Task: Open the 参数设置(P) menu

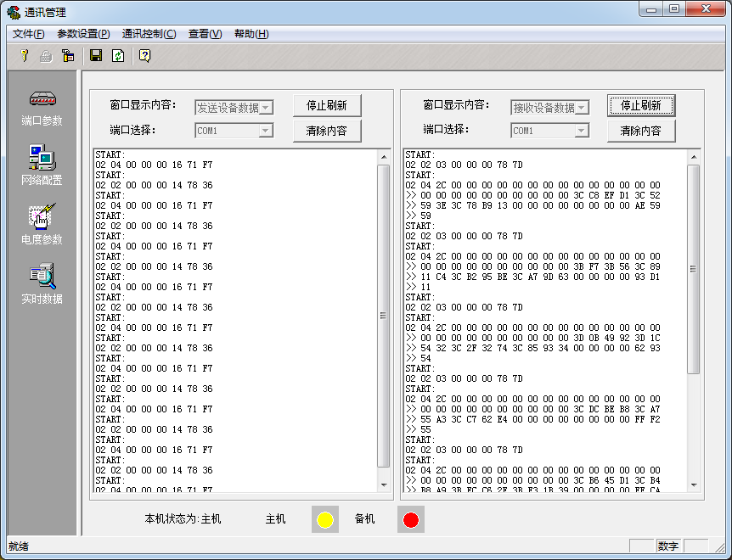Action: point(83,34)
